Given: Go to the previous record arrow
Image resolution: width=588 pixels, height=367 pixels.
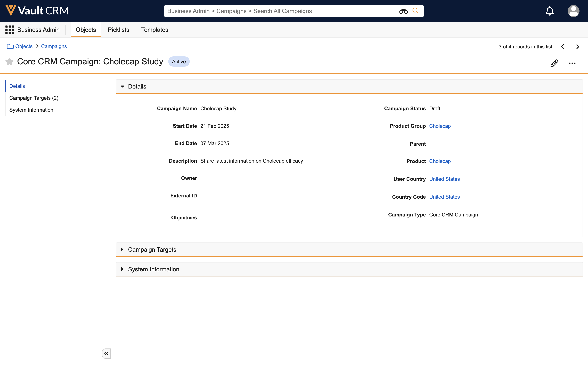Looking at the screenshot, I should pyautogui.click(x=562, y=47).
